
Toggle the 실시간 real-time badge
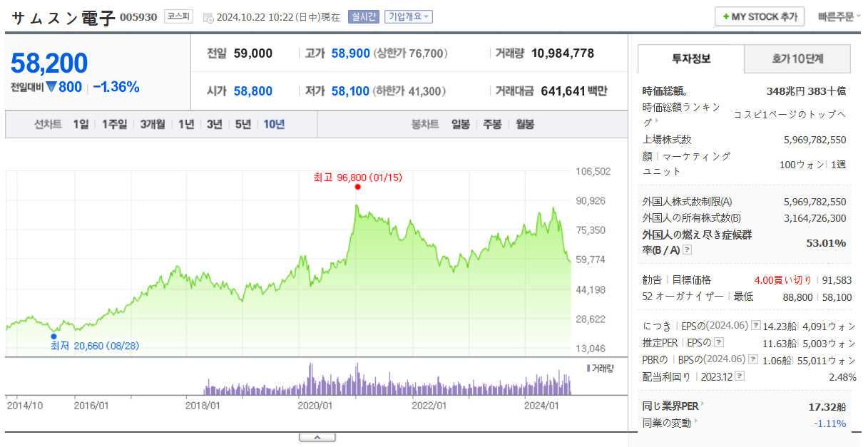coord(363,17)
